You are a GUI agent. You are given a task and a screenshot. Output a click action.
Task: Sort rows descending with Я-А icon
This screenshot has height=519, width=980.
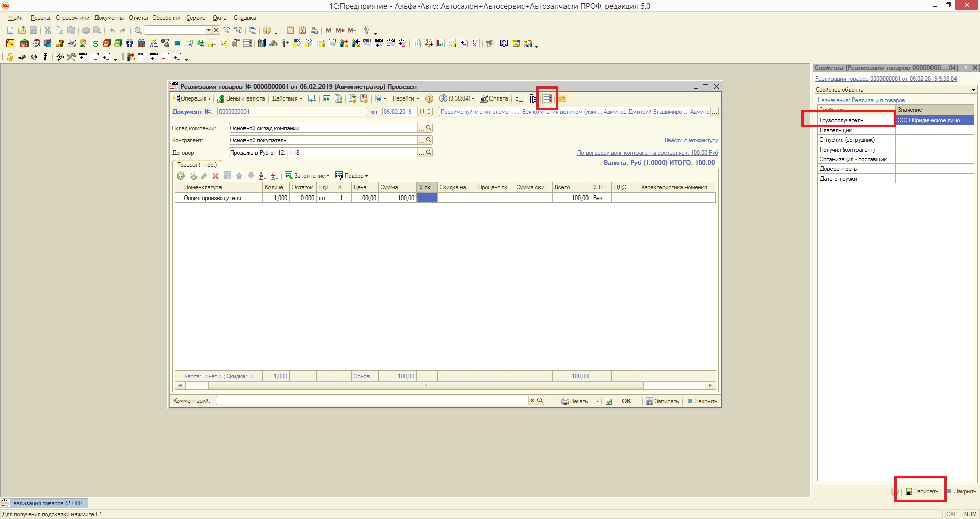click(274, 176)
